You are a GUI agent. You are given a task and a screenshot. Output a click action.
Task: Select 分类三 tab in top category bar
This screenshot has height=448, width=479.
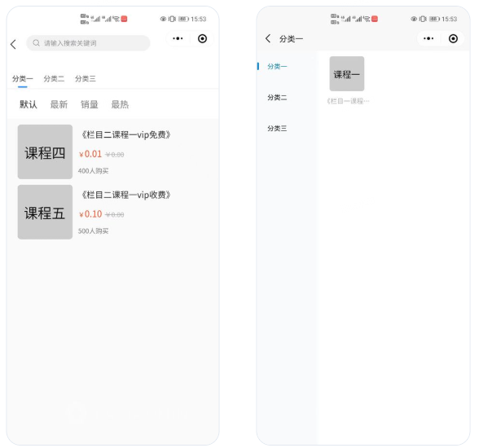point(86,79)
